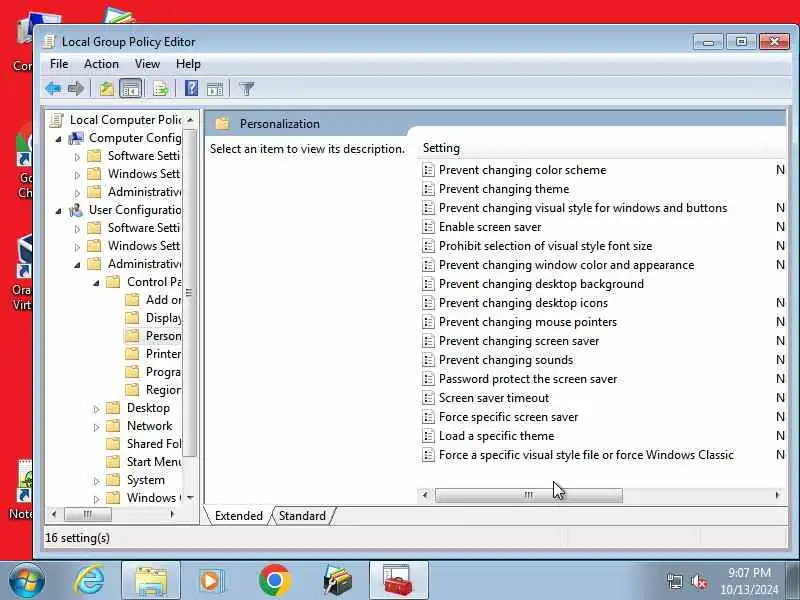Toggle the Show/Hide Action Pane icon

click(x=215, y=89)
